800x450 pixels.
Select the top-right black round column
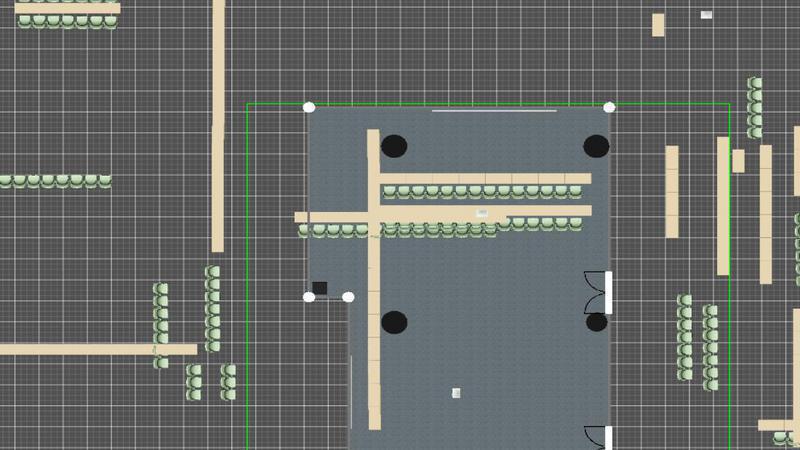click(596, 146)
